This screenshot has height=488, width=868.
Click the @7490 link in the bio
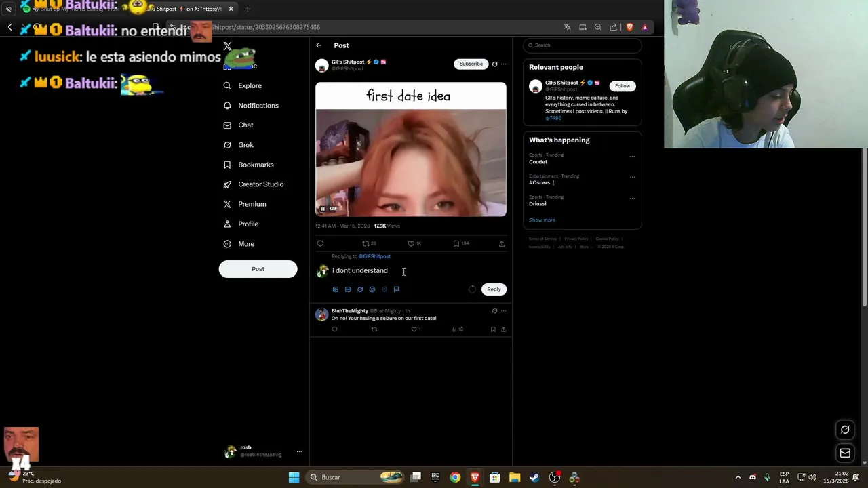553,118
